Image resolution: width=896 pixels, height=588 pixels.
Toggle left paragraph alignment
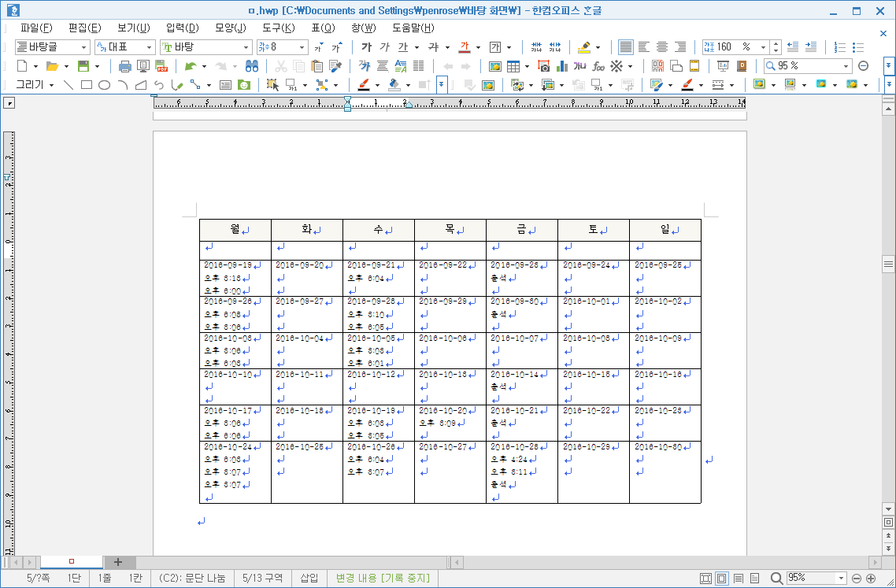(x=644, y=47)
